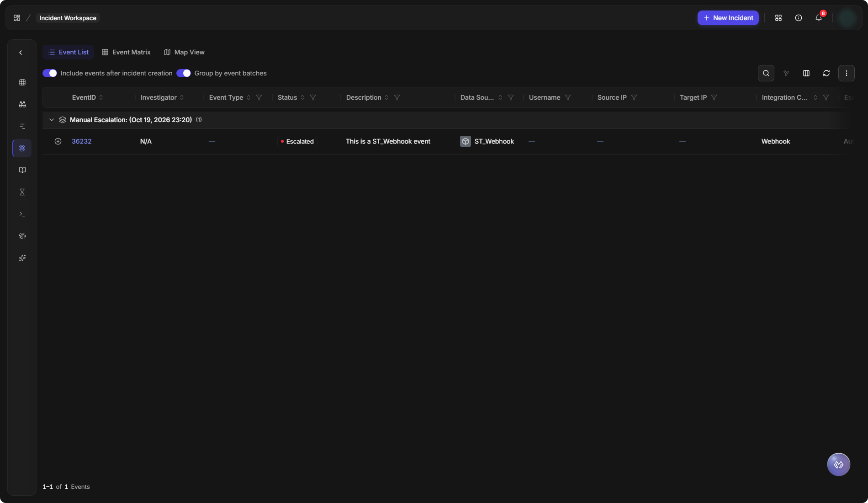Open the grid table icon in sidebar
Image resolution: width=868 pixels, height=503 pixels.
pos(22,82)
